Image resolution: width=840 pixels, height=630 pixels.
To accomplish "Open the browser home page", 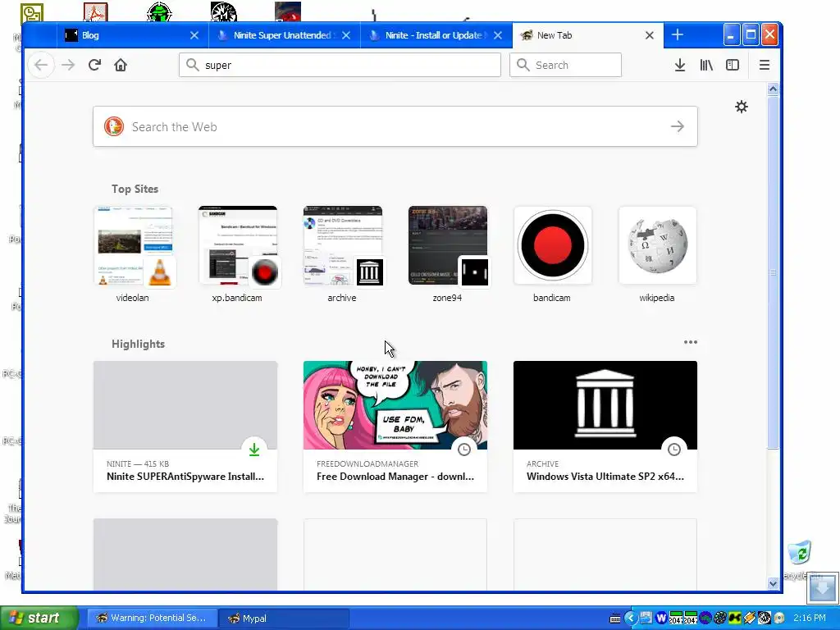I will [x=121, y=65].
